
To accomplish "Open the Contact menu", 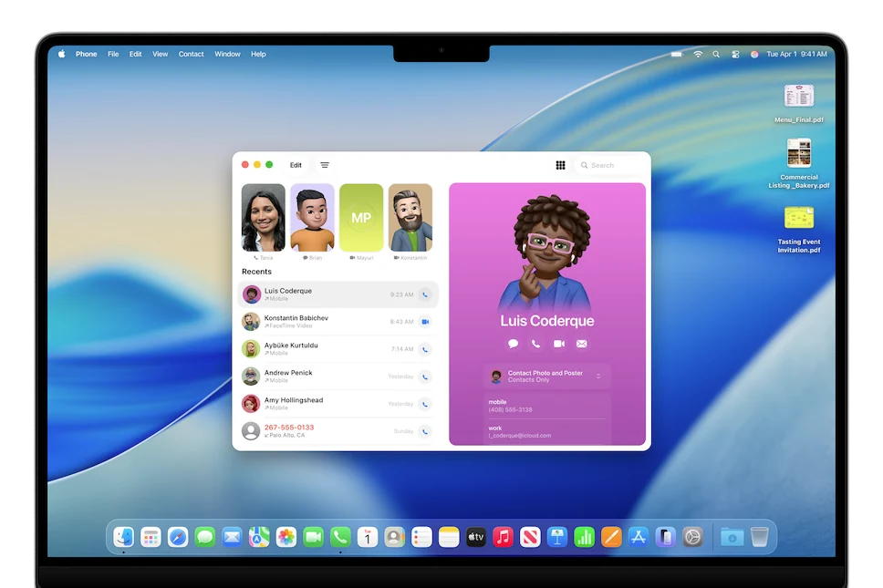I will click(x=191, y=54).
